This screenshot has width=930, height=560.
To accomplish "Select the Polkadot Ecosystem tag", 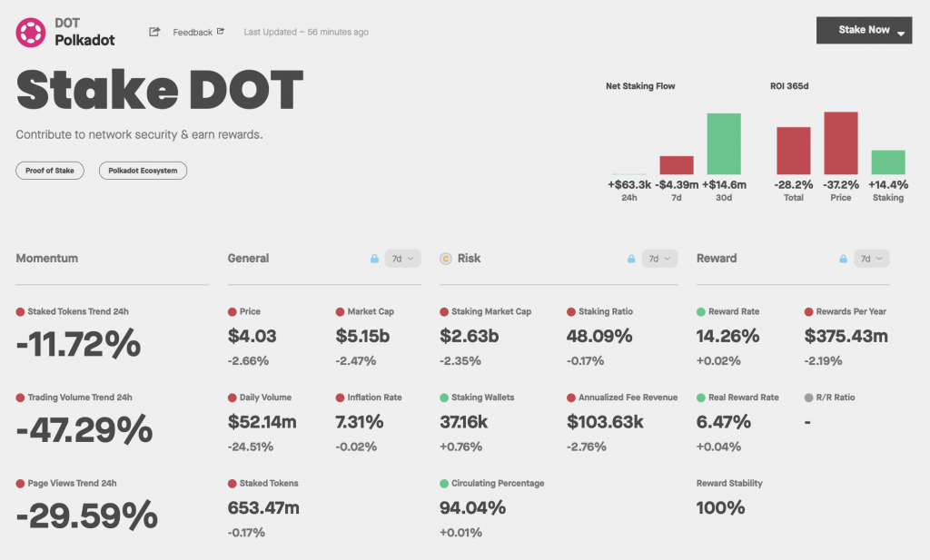I will (143, 171).
